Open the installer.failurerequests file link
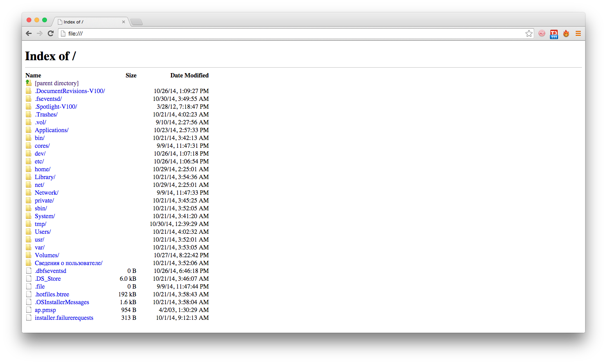607x364 pixels. point(64,318)
